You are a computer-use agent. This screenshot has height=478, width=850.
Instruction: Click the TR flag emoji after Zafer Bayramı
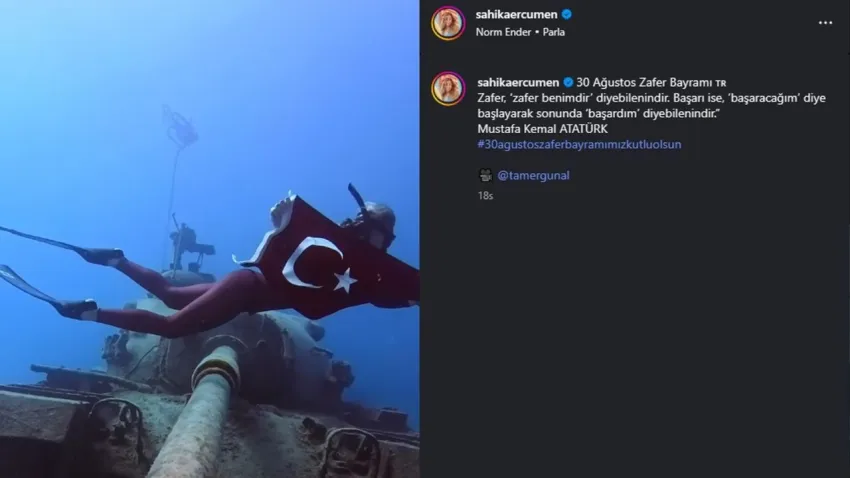click(720, 83)
